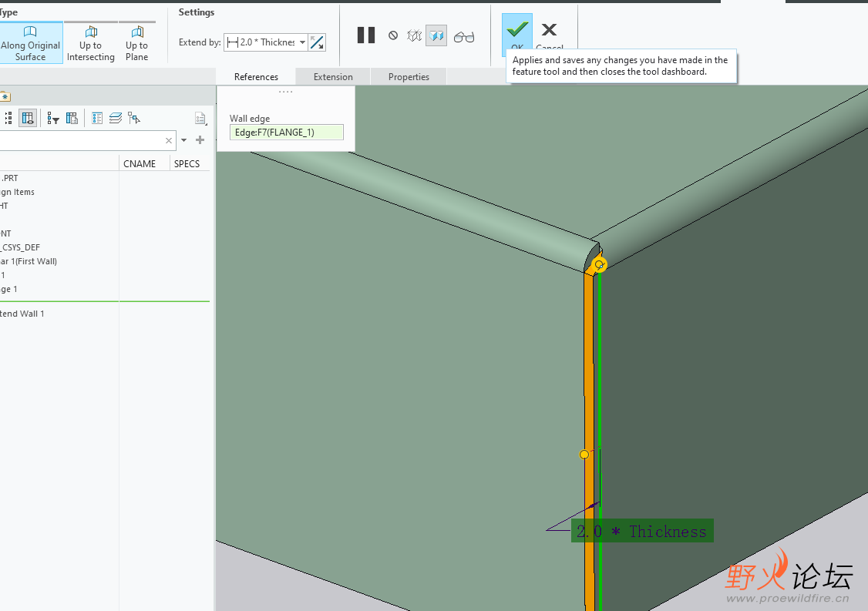The height and width of the screenshot is (611, 868).
Task: Select the Flange 1 tree entry ending 'ge 1'
Action: pyautogui.click(x=8, y=289)
